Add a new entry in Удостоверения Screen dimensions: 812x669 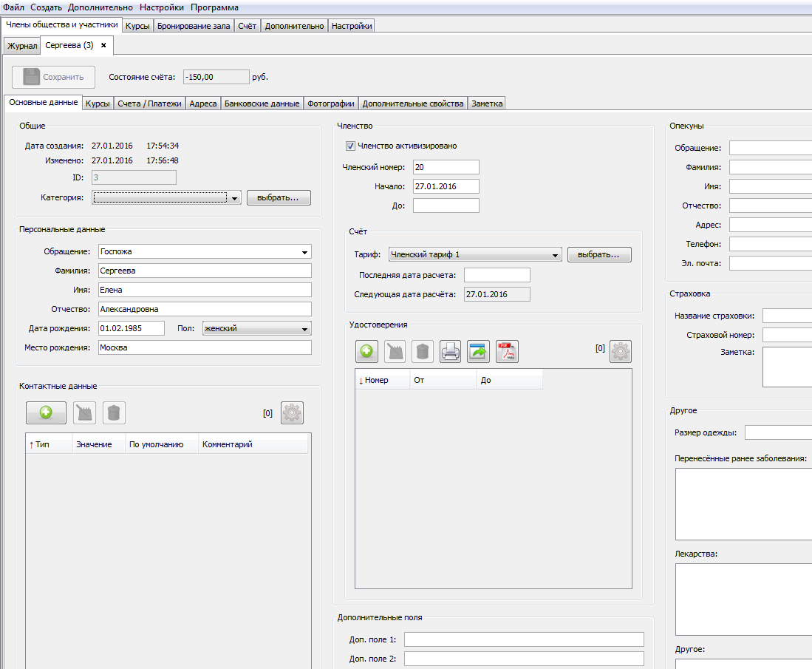(366, 351)
